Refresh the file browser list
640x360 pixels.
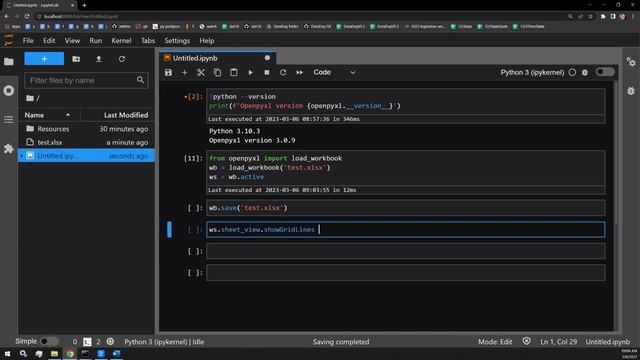pos(122,59)
